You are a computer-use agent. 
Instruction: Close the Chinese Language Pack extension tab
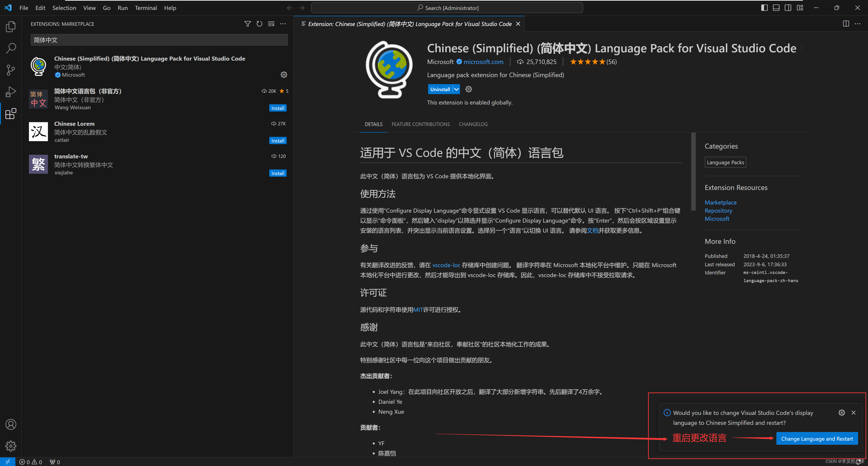[x=518, y=24]
